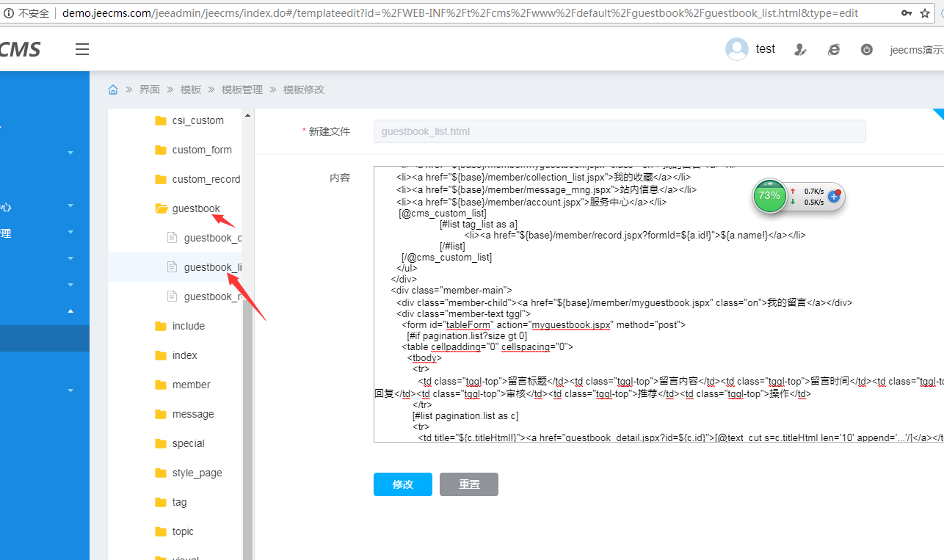Click the key icon in address bar
This screenshot has width=944, height=560.
tap(907, 13)
